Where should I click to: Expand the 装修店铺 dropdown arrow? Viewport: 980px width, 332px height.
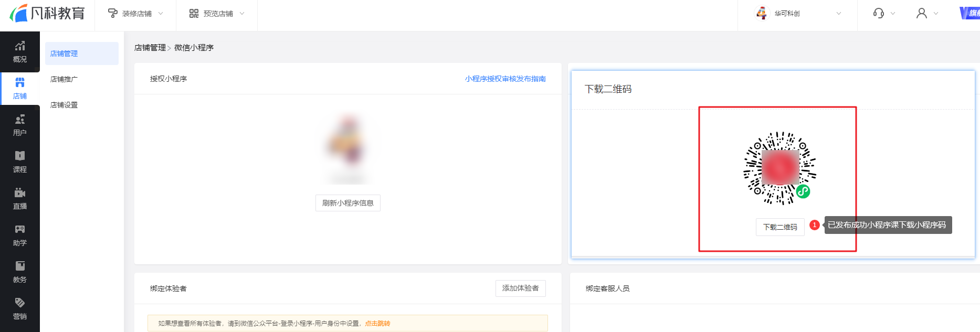click(x=161, y=14)
